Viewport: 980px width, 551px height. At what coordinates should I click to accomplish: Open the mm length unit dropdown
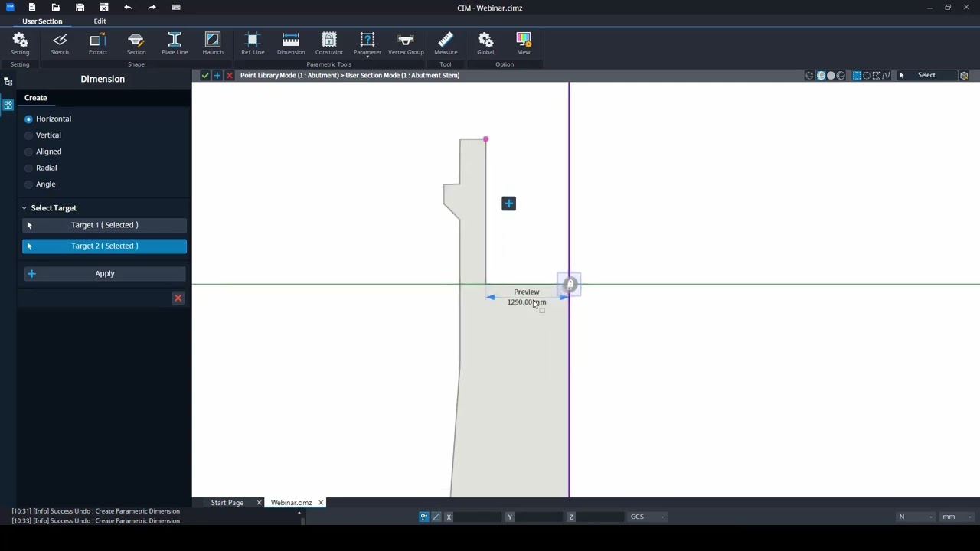click(x=959, y=517)
